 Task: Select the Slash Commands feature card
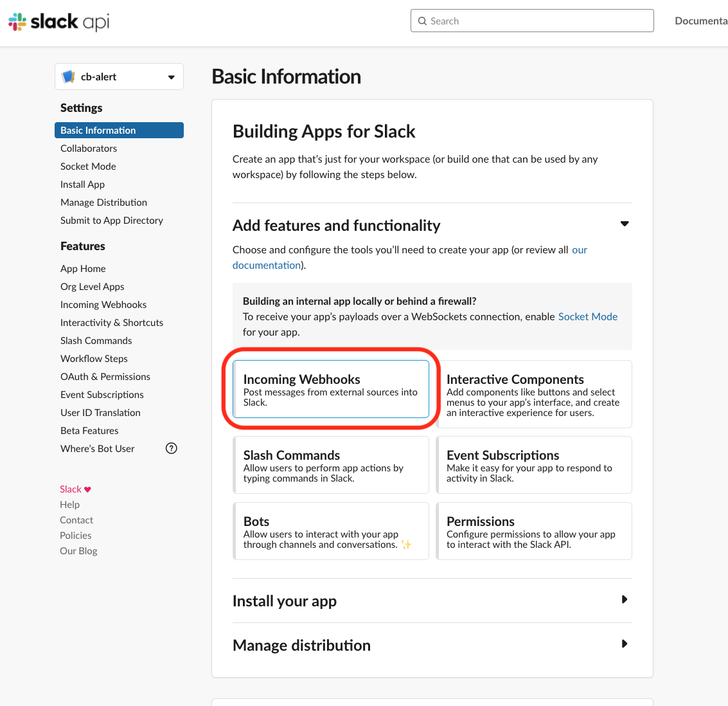pyautogui.click(x=330, y=464)
